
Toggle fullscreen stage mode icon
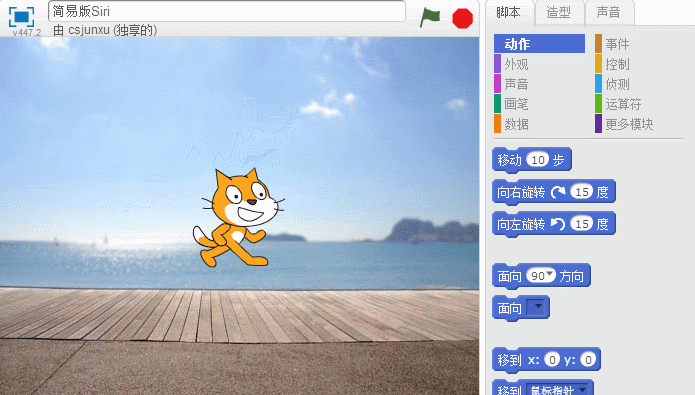click(21, 17)
